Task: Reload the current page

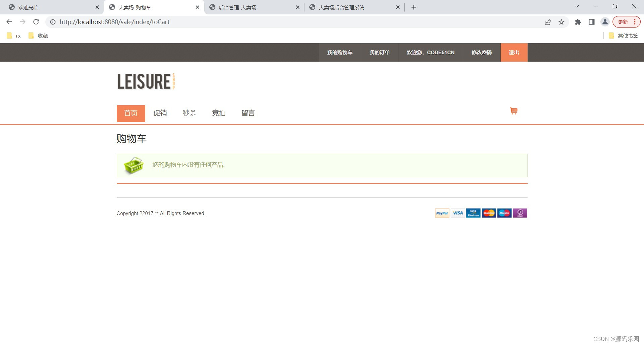Action: [36, 22]
